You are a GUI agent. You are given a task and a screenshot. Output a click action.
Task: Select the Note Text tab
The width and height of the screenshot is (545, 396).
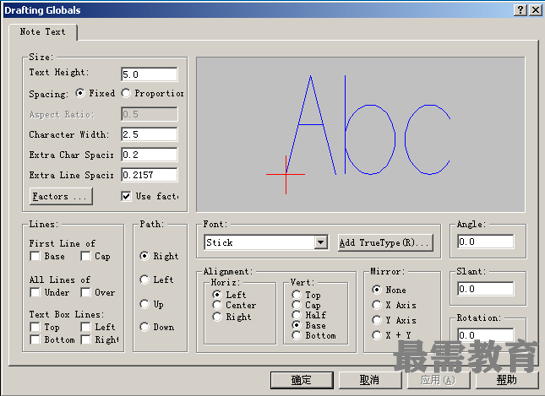point(42,32)
